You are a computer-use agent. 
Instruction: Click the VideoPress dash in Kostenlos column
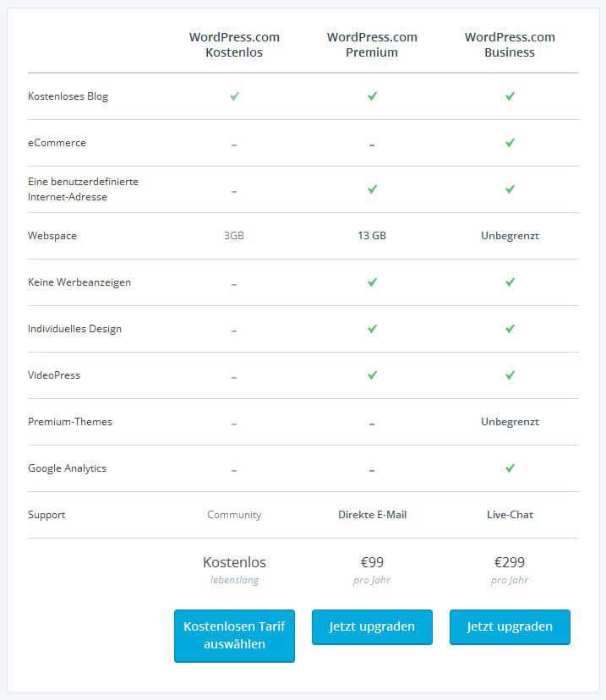(234, 377)
